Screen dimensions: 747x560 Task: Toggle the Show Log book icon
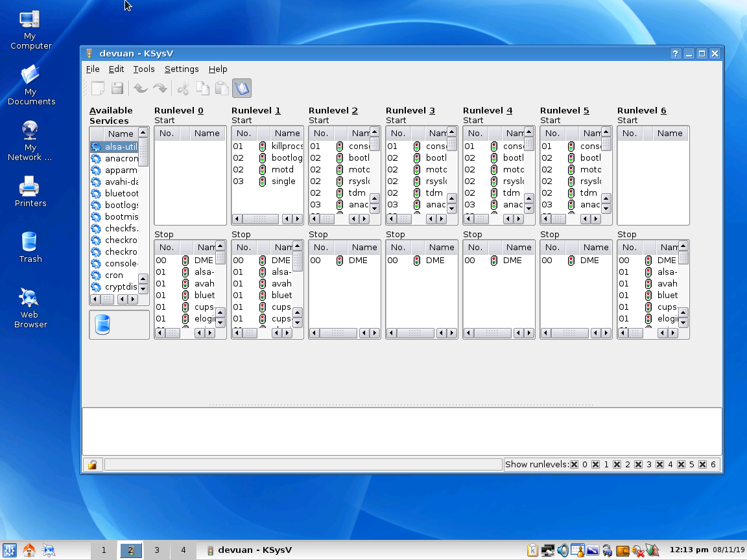(242, 88)
